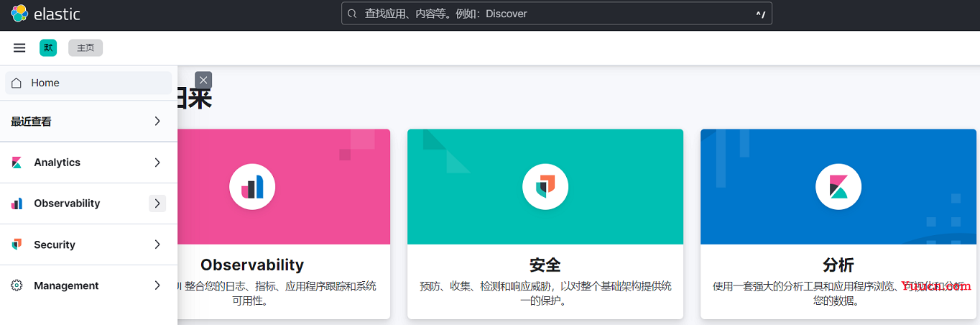The image size is (980, 325).
Task: Click the Observability card description text
Action: click(x=277, y=293)
